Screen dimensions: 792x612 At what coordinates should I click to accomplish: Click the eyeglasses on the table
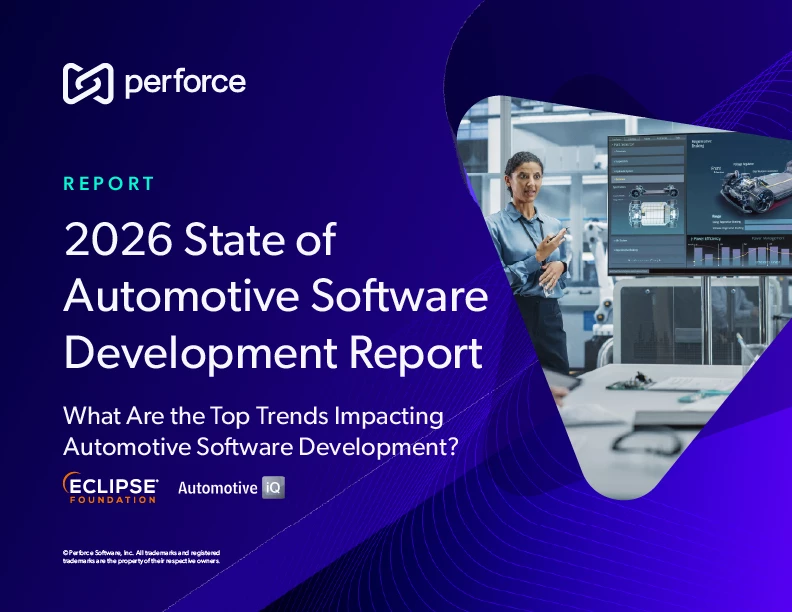click(650, 440)
